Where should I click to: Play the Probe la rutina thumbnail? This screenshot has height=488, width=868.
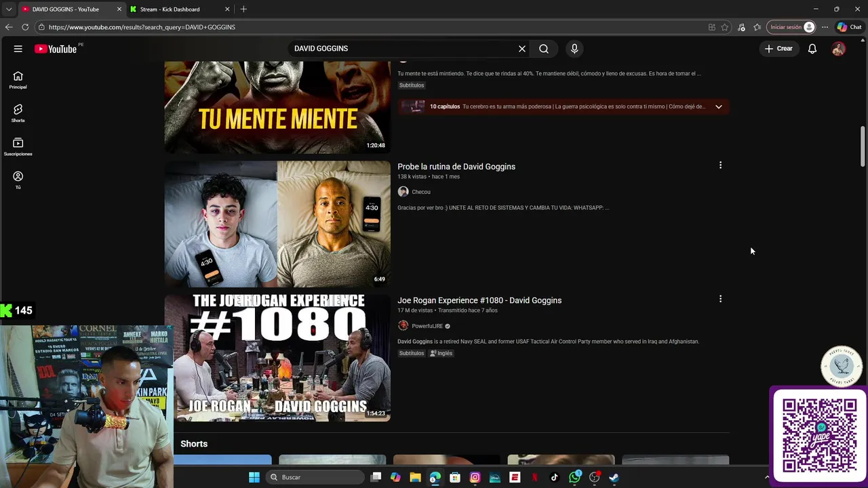coord(277,224)
